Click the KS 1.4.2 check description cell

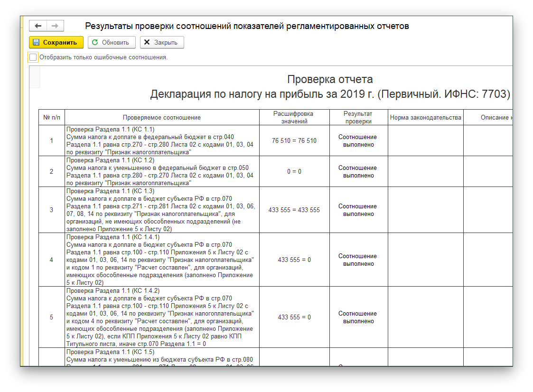161,317
